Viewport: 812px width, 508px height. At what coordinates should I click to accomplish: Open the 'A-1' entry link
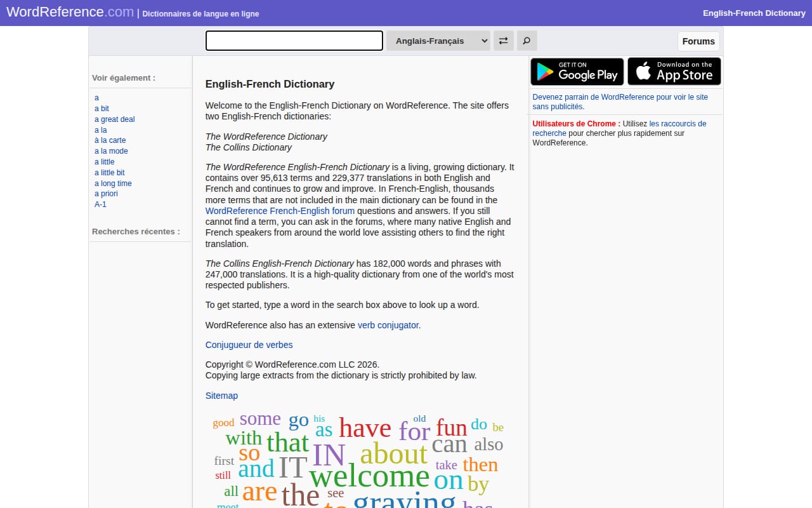pos(100,204)
